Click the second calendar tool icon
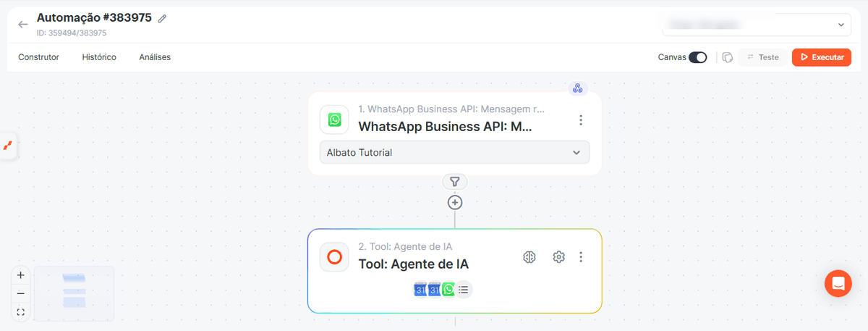868x331 pixels. 435,290
